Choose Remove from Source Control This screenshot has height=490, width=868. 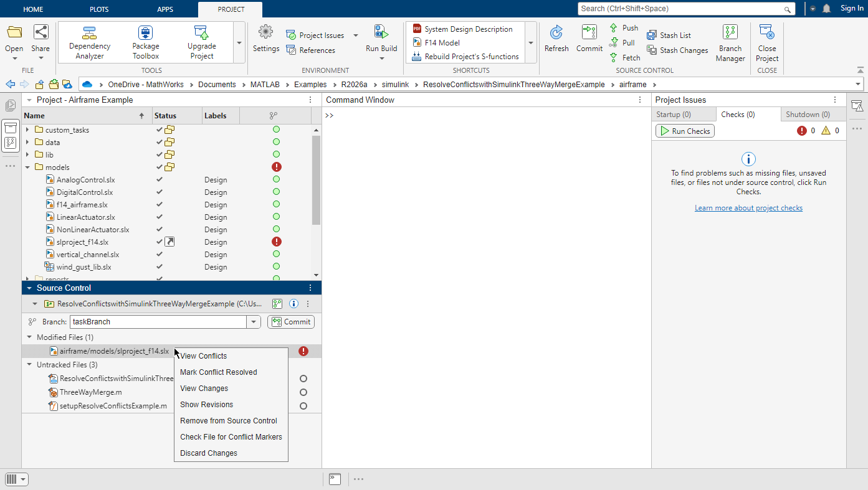(231, 421)
